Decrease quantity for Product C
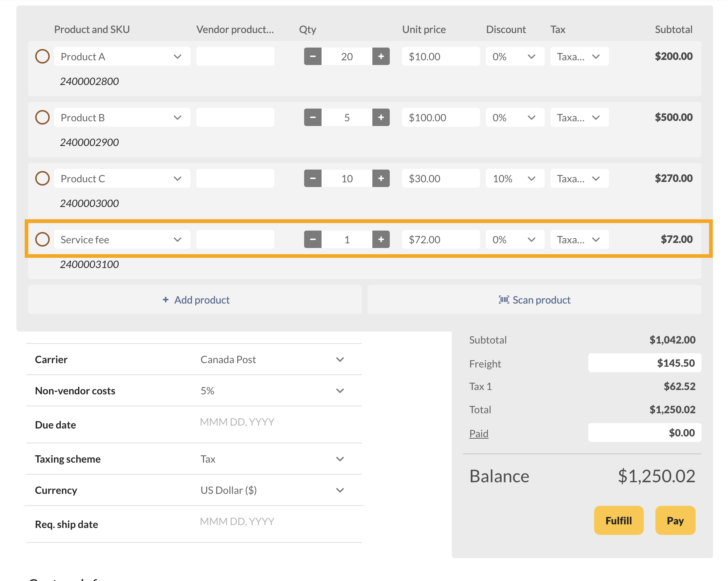Image resolution: width=728 pixels, height=581 pixels. pyautogui.click(x=312, y=178)
